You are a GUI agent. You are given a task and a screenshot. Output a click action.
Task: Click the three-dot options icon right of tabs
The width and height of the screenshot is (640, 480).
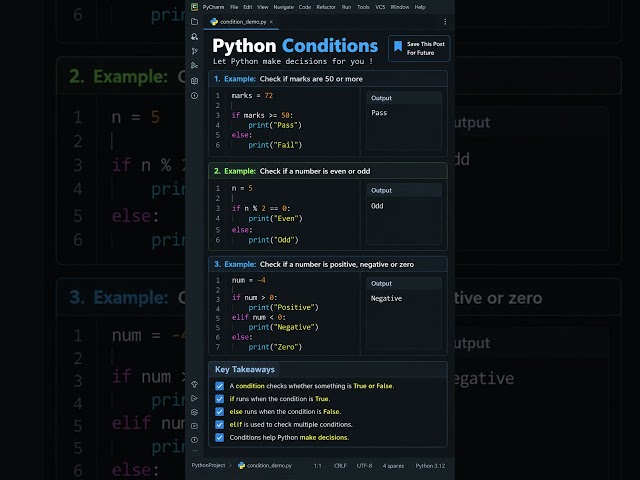[445, 22]
